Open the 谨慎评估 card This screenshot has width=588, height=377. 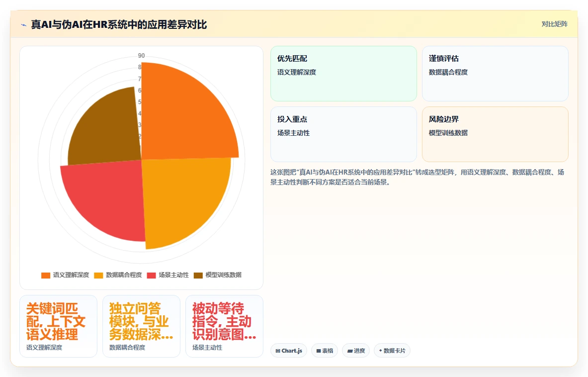[495, 74]
